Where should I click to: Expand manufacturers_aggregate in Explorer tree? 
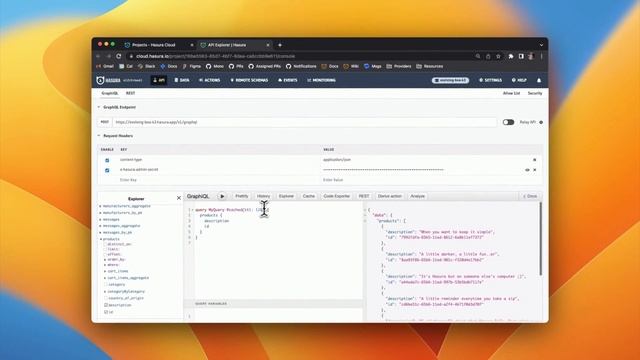(100, 206)
